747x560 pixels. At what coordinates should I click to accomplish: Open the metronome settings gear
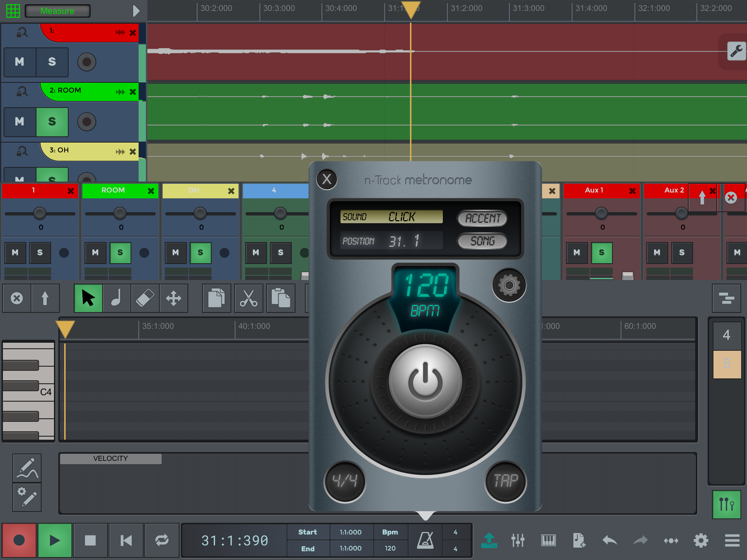point(509,285)
